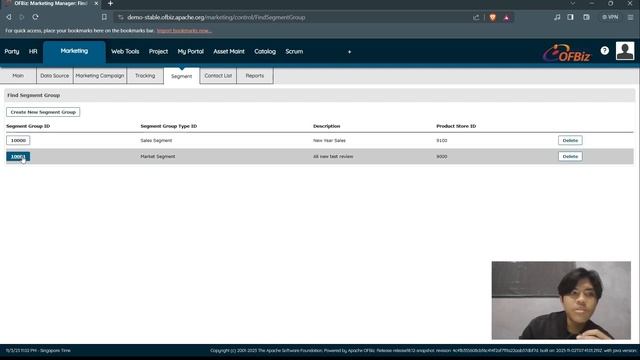Toggle the browser sidebar panel icon
The height and width of the screenshot is (360, 640).
(570, 17)
